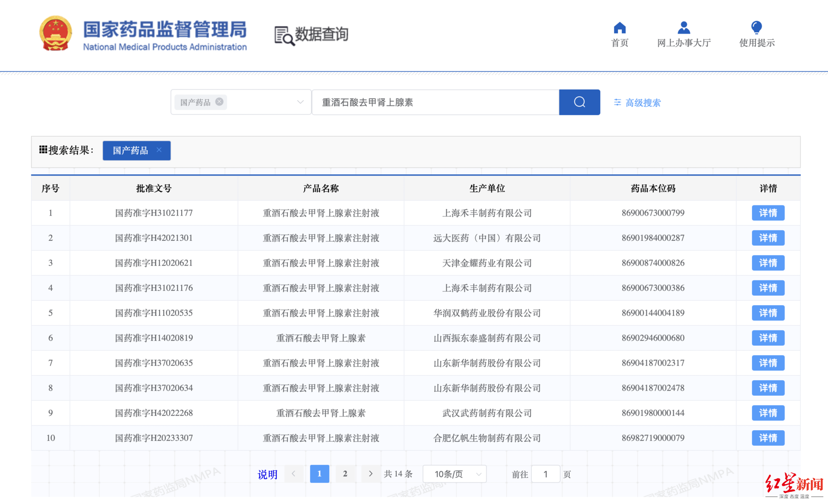Click the 数据查询 logo icon
828x504 pixels.
click(282, 35)
